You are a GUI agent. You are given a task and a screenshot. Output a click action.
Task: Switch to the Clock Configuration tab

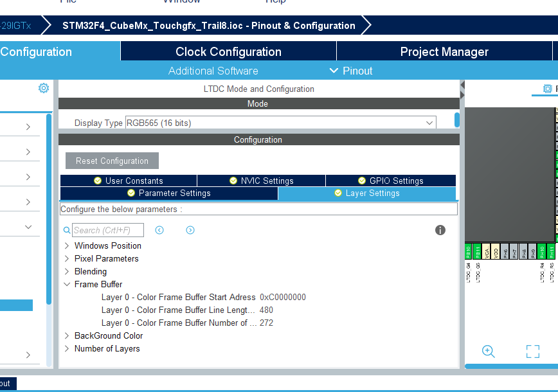click(228, 51)
